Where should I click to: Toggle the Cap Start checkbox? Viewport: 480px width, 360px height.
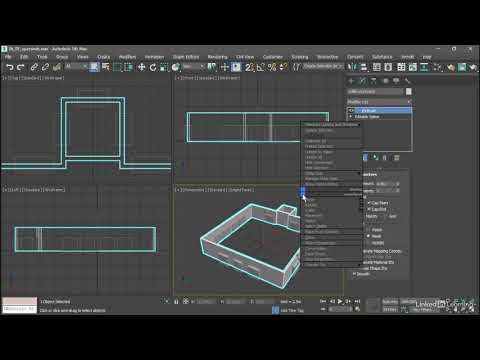click(369, 203)
